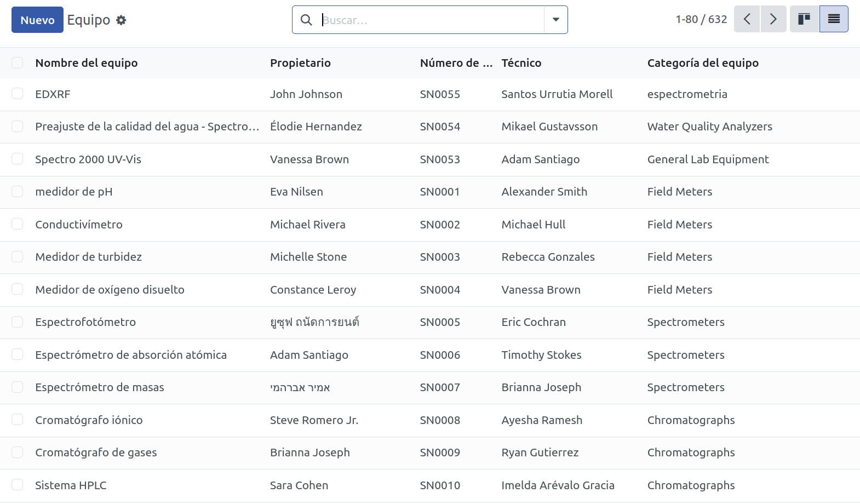Click the search magnifier icon
This screenshot has width=860, height=504.
coord(306,20)
